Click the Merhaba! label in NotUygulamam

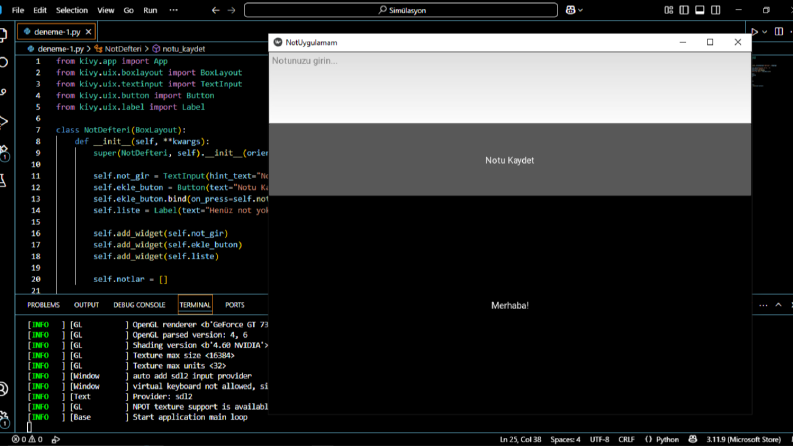(x=510, y=305)
